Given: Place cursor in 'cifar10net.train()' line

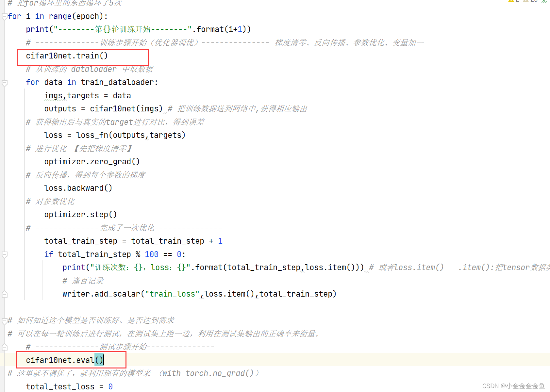Looking at the screenshot, I should [67, 56].
